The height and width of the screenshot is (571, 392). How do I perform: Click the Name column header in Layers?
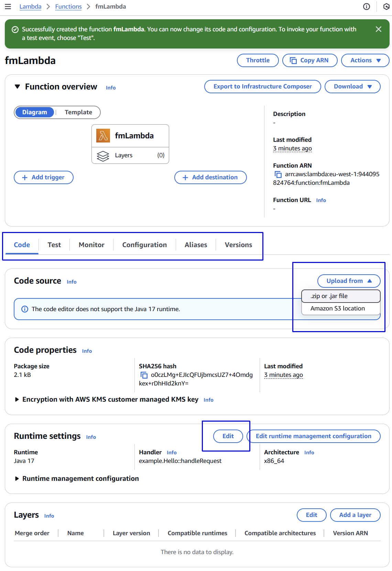[76, 533]
